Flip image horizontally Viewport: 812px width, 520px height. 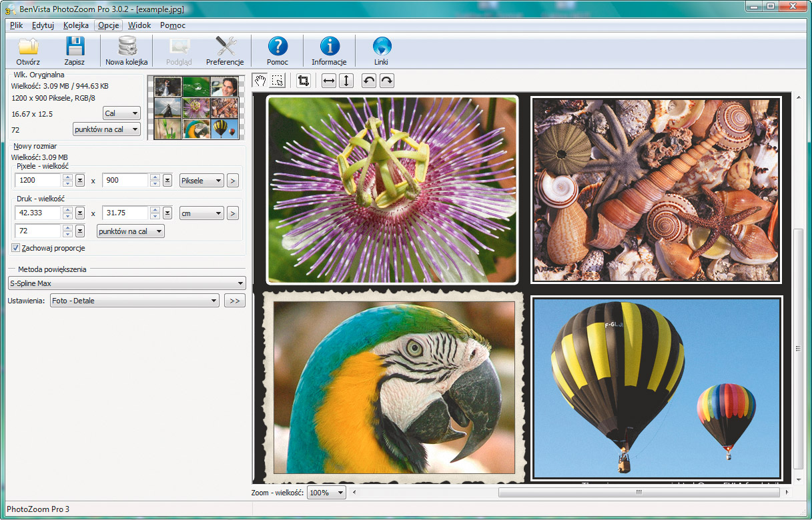tap(328, 81)
